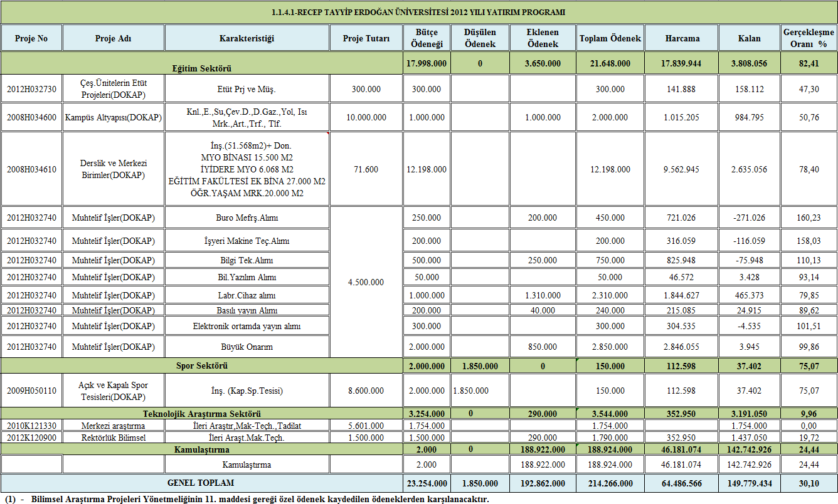Click the 'Düşülen Ödenek' column header
Screen dimensions: 838x504
tap(480, 38)
